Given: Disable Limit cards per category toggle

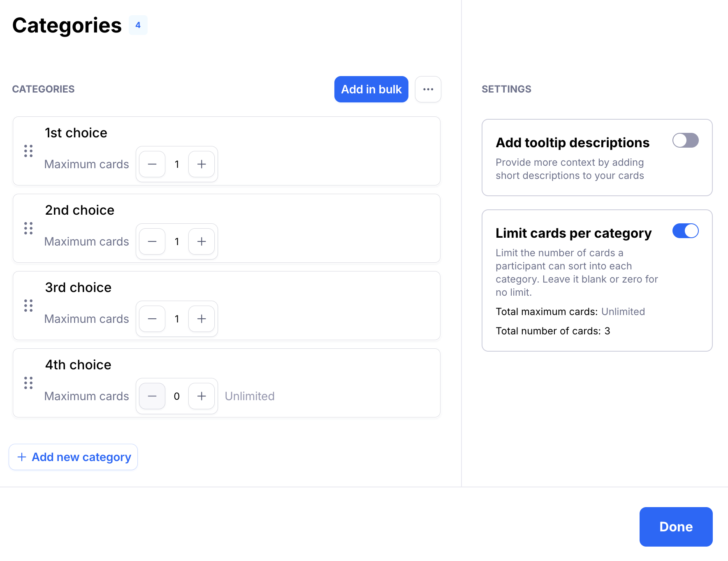Looking at the screenshot, I should (x=685, y=231).
